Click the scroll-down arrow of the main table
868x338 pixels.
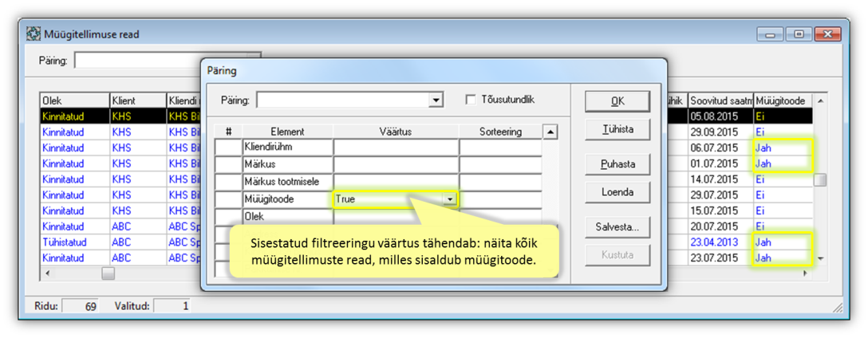tap(820, 258)
